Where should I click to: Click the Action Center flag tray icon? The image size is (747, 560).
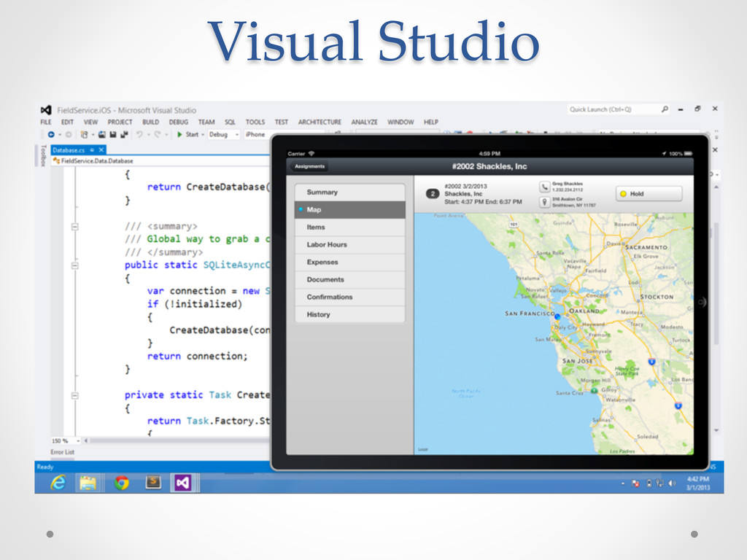[635, 483]
